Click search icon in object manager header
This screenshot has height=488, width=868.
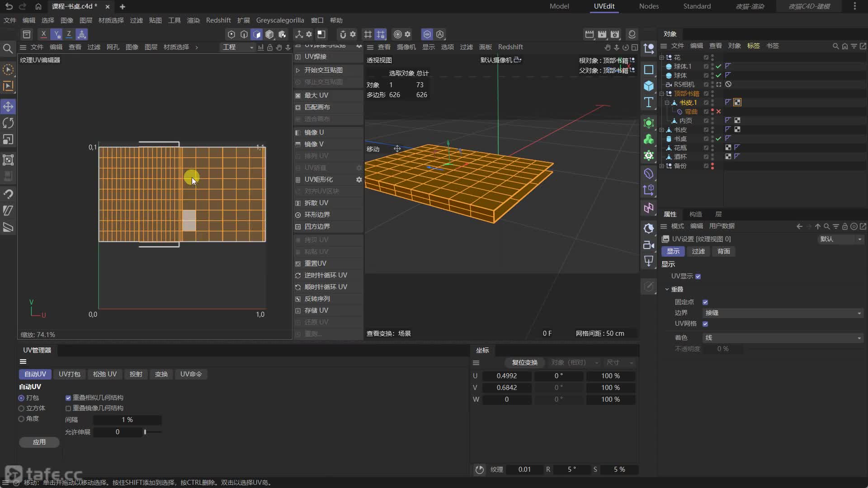click(x=835, y=46)
